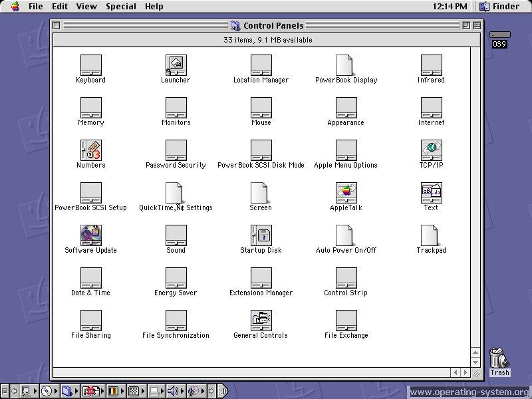
Task: Open the Keyboard control panel icon
Action: (x=91, y=65)
